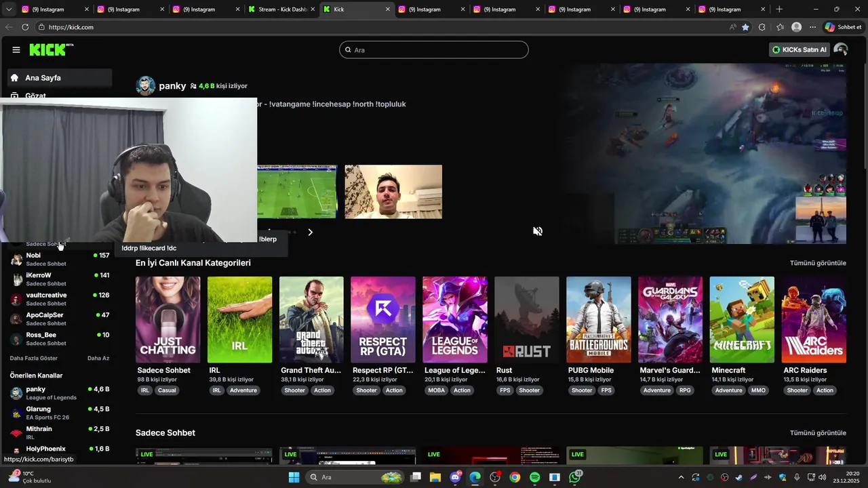868x488 pixels.
Task: Open the League of Legends category card
Action: pos(455,319)
